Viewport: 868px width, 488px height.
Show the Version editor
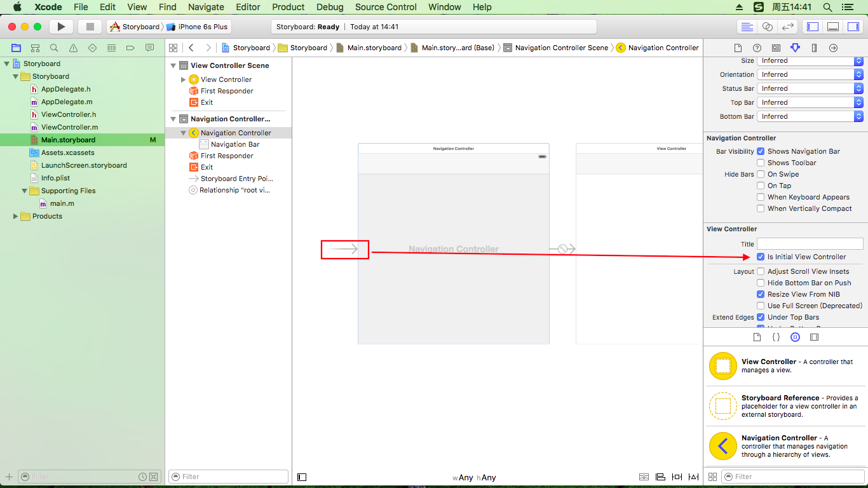(787, 27)
